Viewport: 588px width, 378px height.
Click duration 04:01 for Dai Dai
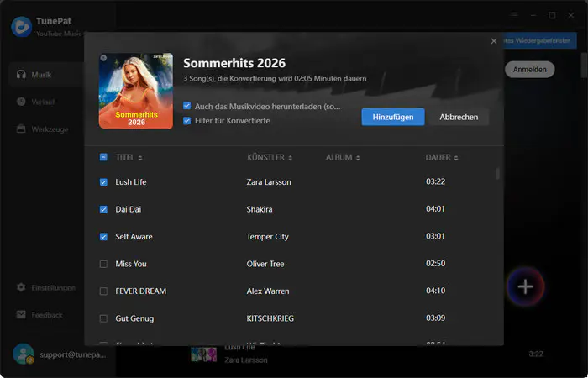(435, 209)
